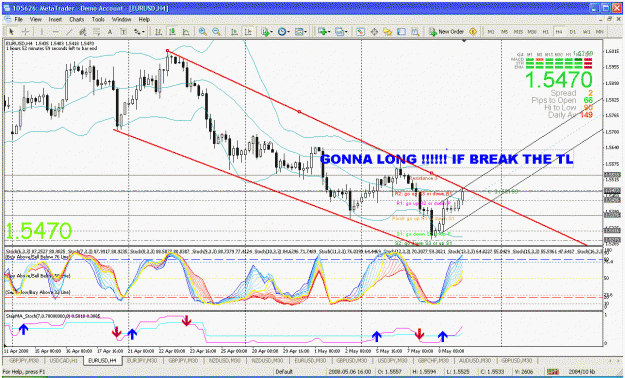The image size is (625, 378).
Task: Switch to the EURJPY,M30 chart tab
Action: click(142, 360)
